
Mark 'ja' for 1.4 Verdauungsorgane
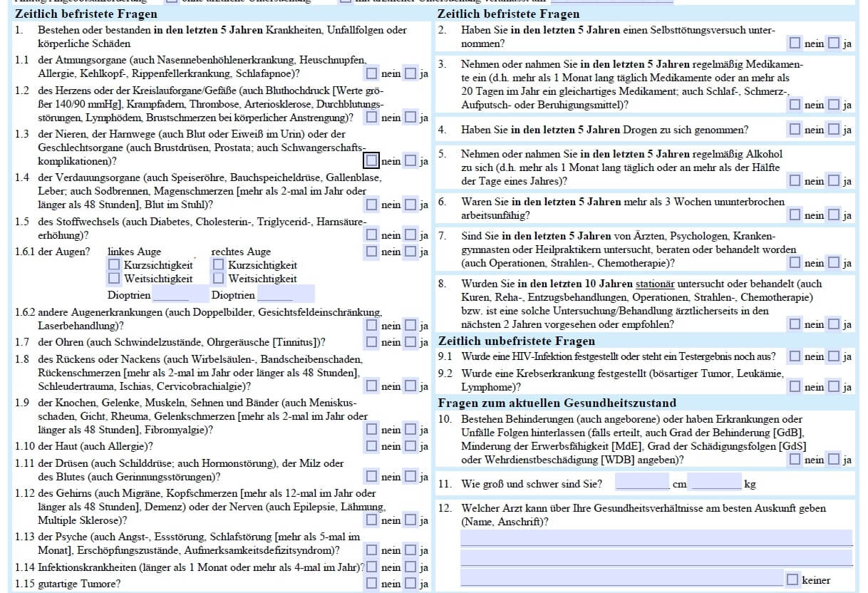click(x=410, y=205)
